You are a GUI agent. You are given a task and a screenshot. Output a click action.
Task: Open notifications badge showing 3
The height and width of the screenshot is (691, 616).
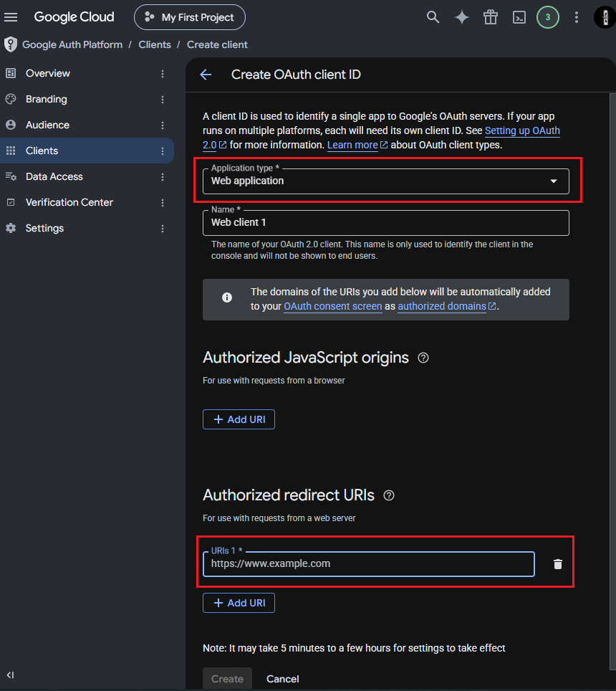click(x=548, y=17)
